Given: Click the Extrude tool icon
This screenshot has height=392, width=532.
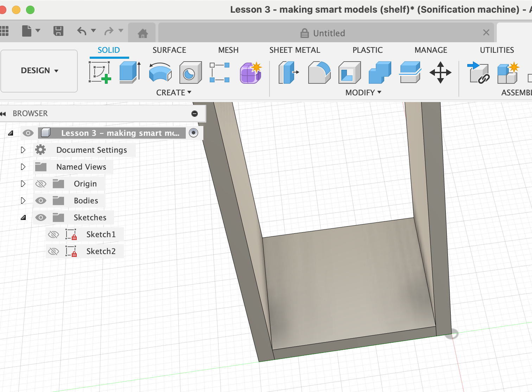Looking at the screenshot, I should pyautogui.click(x=129, y=72).
